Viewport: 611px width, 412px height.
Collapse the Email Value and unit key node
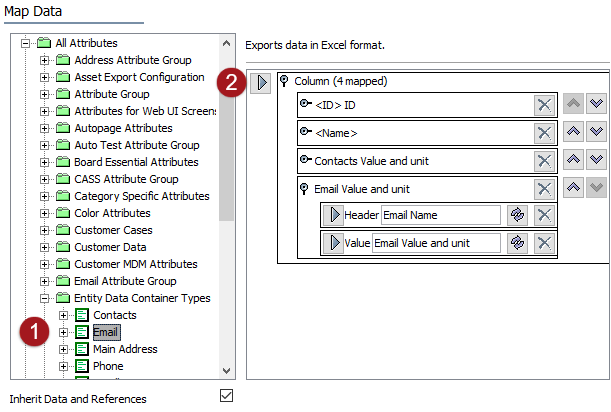click(304, 188)
